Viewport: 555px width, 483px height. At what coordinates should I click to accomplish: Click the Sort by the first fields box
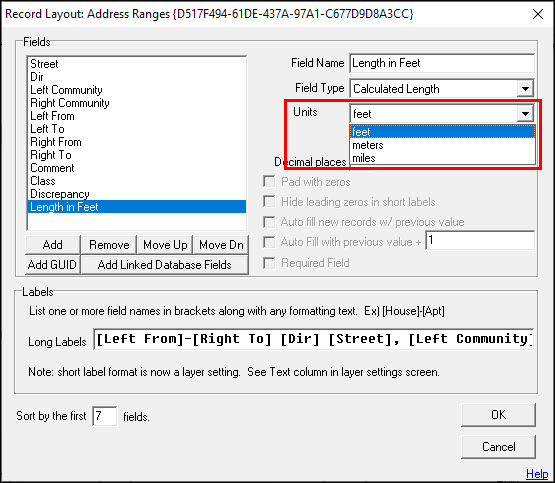105,416
